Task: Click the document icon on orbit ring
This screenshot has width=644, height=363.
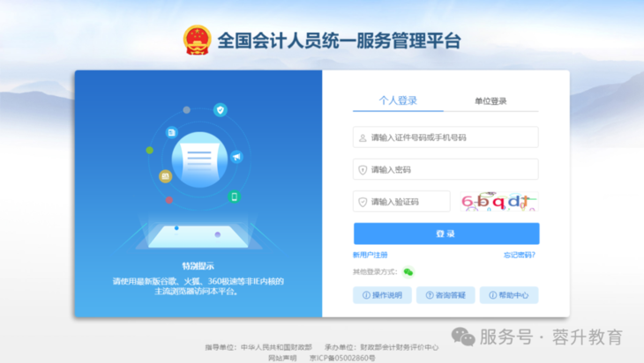Action: 172,132
